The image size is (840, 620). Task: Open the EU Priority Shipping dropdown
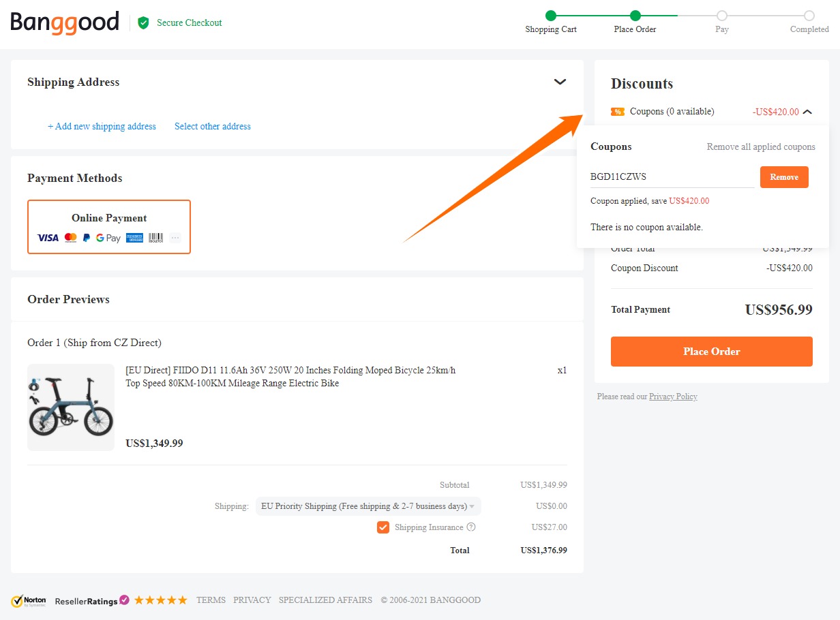tap(368, 506)
